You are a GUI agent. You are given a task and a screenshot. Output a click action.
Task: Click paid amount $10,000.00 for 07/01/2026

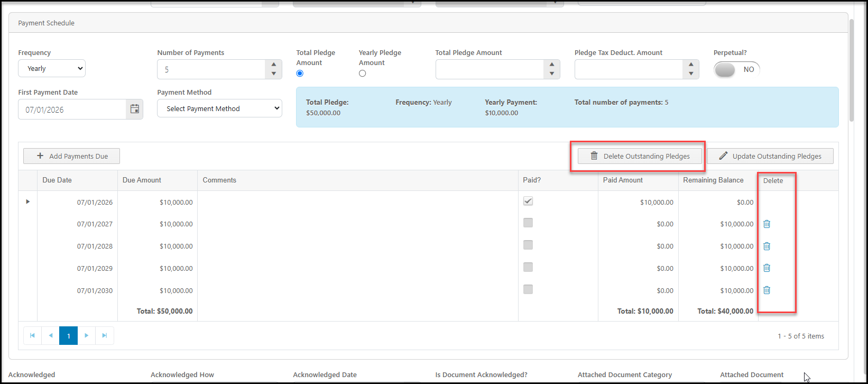(x=657, y=202)
